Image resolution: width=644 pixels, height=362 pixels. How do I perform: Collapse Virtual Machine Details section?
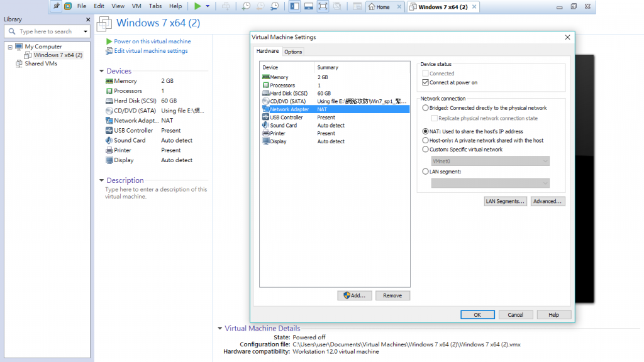coord(219,328)
